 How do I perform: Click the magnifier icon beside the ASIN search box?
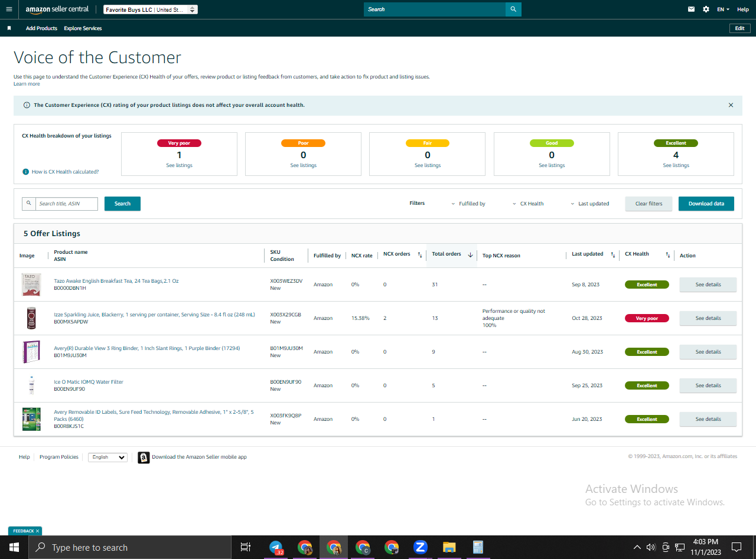pyautogui.click(x=29, y=204)
